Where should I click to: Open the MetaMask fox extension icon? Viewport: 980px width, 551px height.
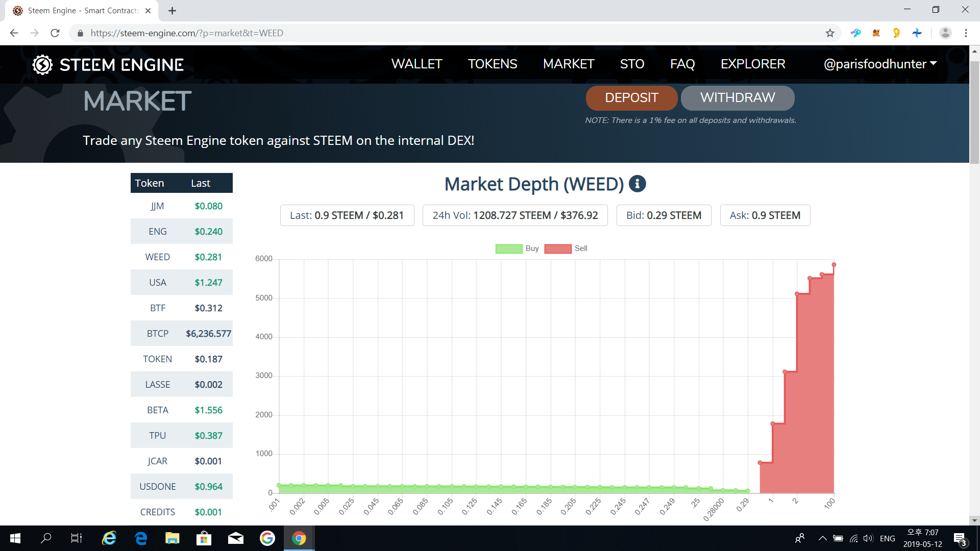pyautogui.click(x=876, y=33)
